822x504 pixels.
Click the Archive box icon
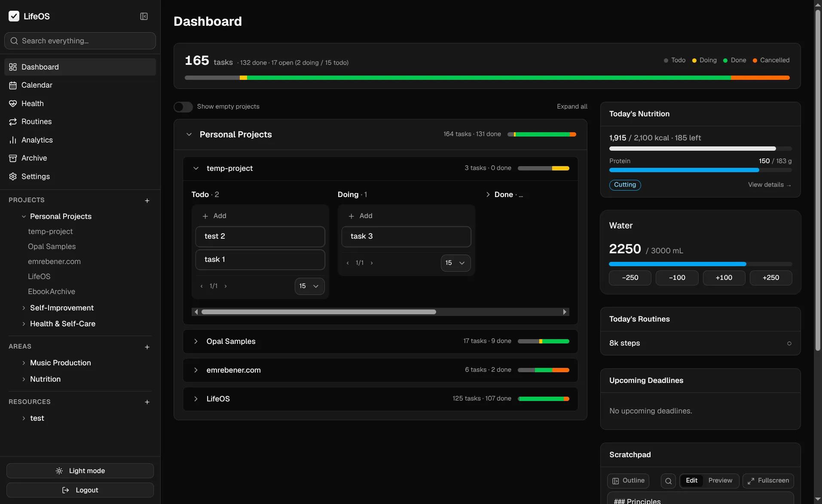tap(13, 158)
